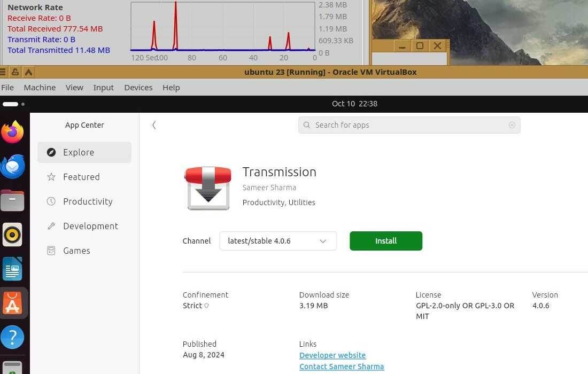Screen dimensions: 588x374
Task: Click the Transmit Rate: 0 B text
Action: pyautogui.click(x=41, y=40)
